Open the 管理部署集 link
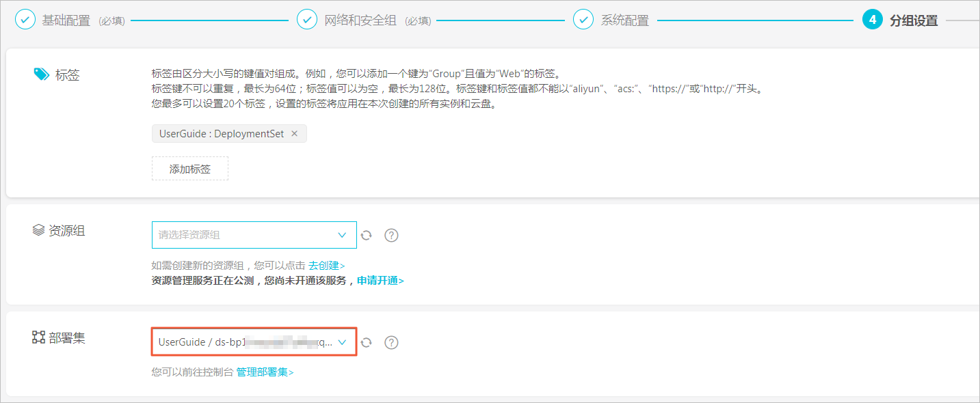The width and height of the screenshot is (980, 403). coord(265,372)
